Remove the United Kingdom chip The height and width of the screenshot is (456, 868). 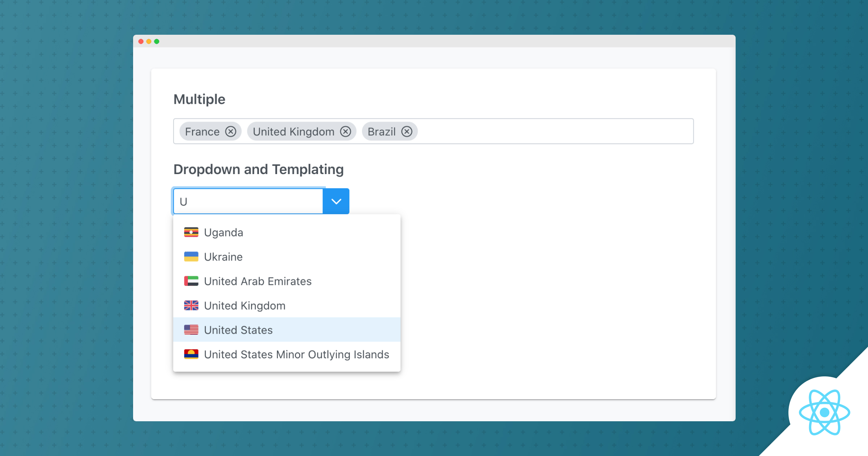tap(346, 131)
